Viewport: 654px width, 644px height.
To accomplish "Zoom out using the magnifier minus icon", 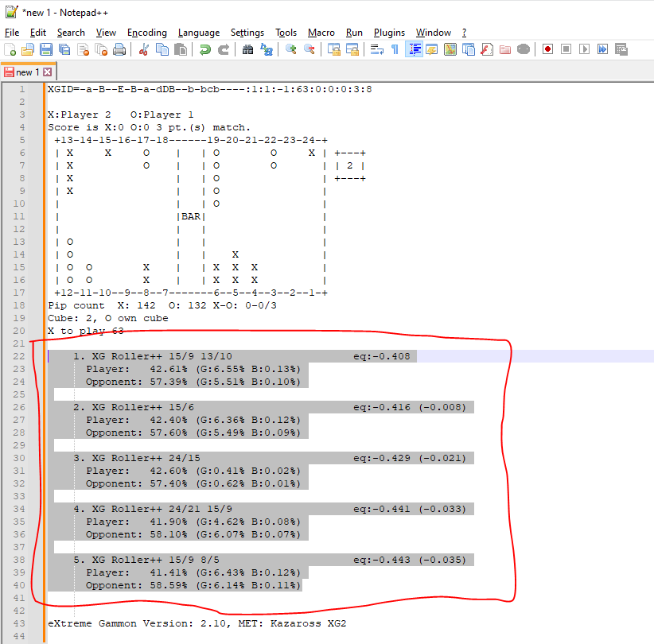I will (x=309, y=49).
